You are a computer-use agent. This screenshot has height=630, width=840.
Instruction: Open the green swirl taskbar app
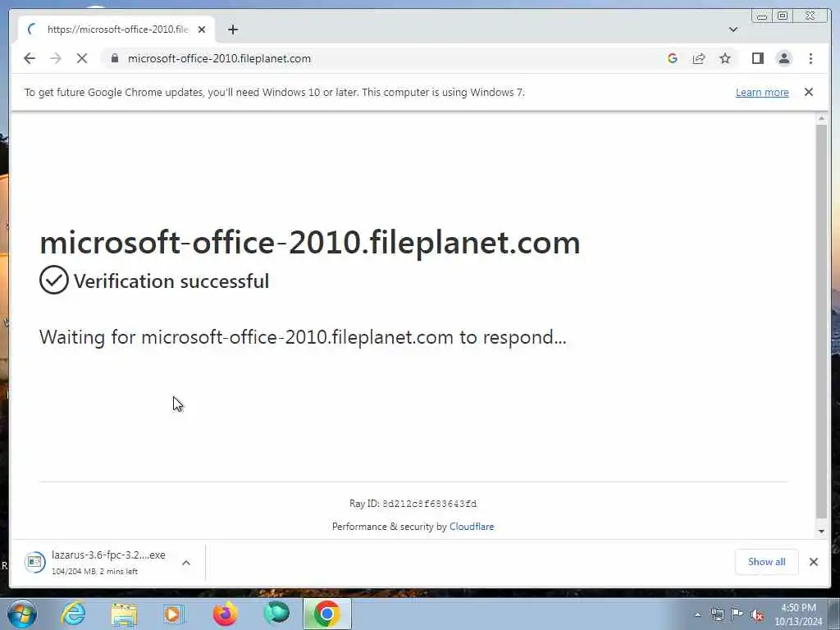(x=276, y=614)
